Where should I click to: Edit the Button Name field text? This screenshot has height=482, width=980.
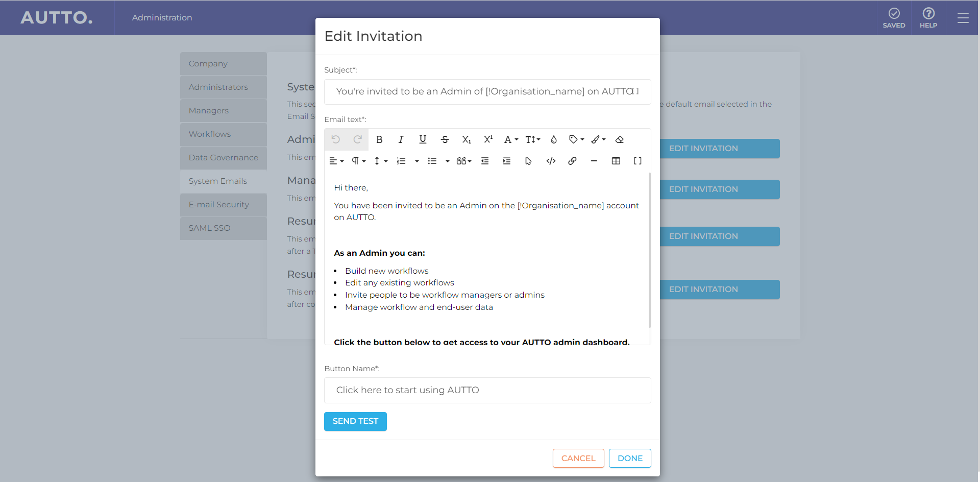pos(487,390)
